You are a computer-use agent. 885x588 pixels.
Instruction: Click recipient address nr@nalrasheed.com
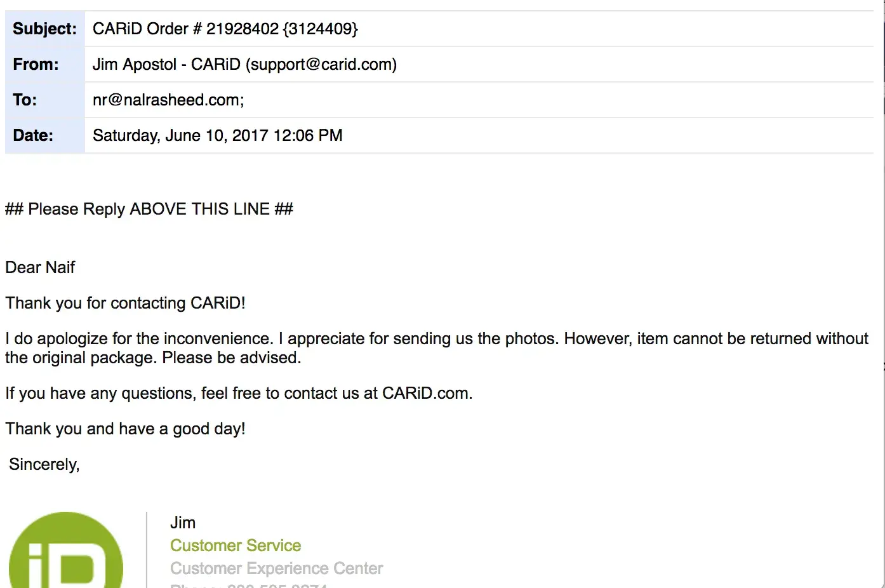[168, 100]
